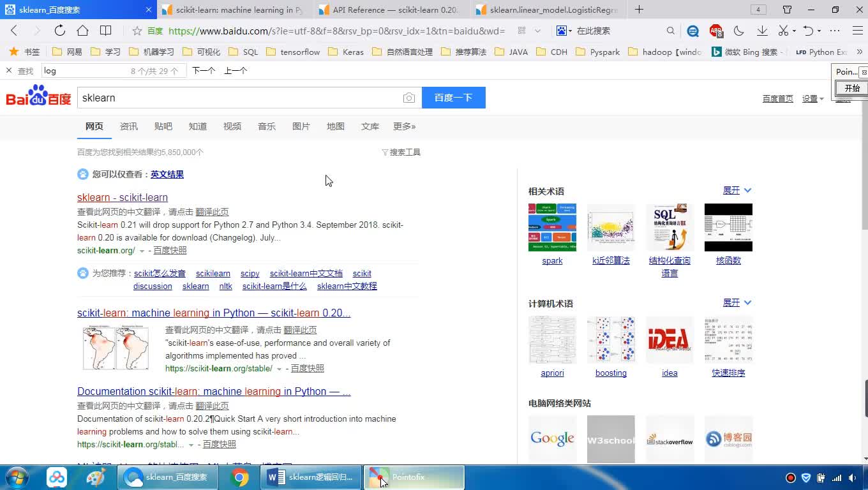Open the boosting thumbnail image

pyautogui.click(x=611, y=340)
